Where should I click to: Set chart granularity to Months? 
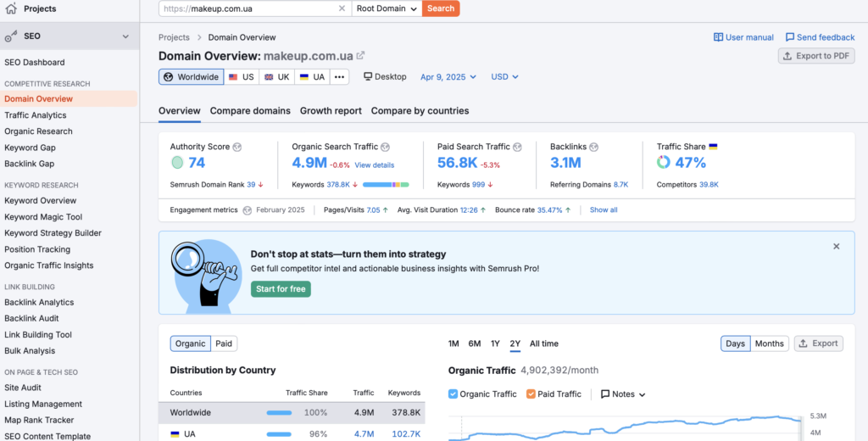click(x=770, y=343)
